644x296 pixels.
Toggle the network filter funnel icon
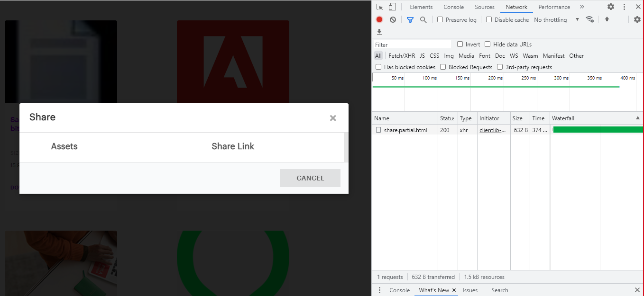pyautogui.click(x=410, y=19)
